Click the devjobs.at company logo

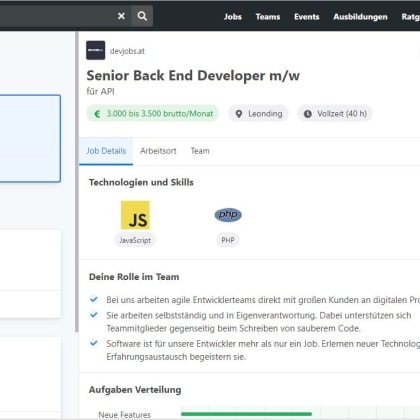click(95, 50)
